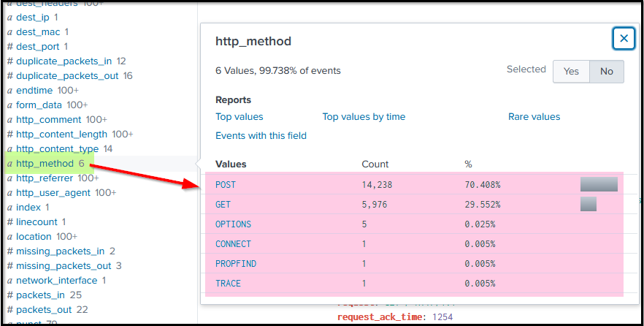Open Top values by time report
The width and height of the screenshot is (644, 326).
(x=364, y=117)
